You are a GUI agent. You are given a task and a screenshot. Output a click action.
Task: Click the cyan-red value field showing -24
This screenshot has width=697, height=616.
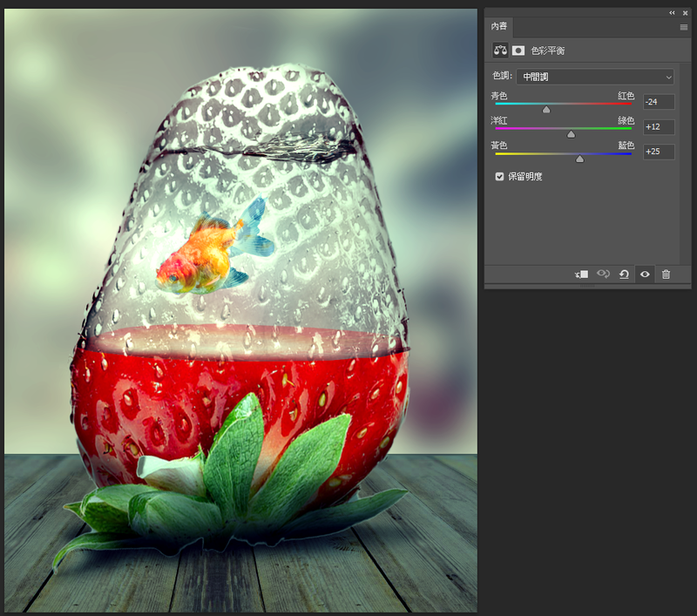coord(658,102)
